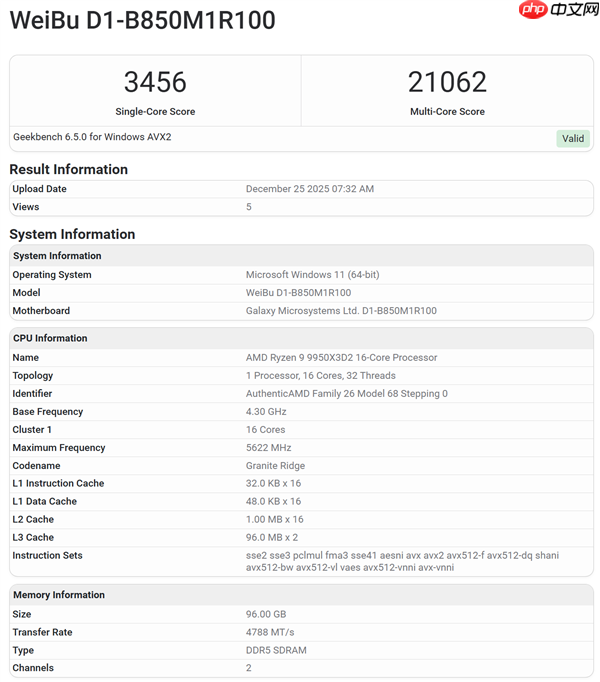The height and width of the screenshot is (682, 600).
Task: Click the L2 Cache row label
Action: (x=33, y=519)
